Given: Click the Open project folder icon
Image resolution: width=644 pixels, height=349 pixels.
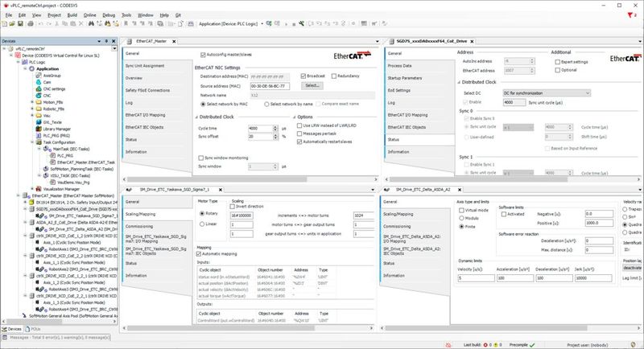Looking at the screenshot, I should [12, 24].
